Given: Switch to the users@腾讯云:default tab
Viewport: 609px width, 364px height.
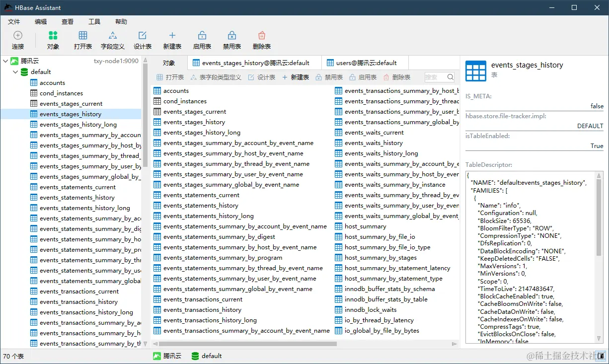Looking at the screenshot, I should pos(365,63).
